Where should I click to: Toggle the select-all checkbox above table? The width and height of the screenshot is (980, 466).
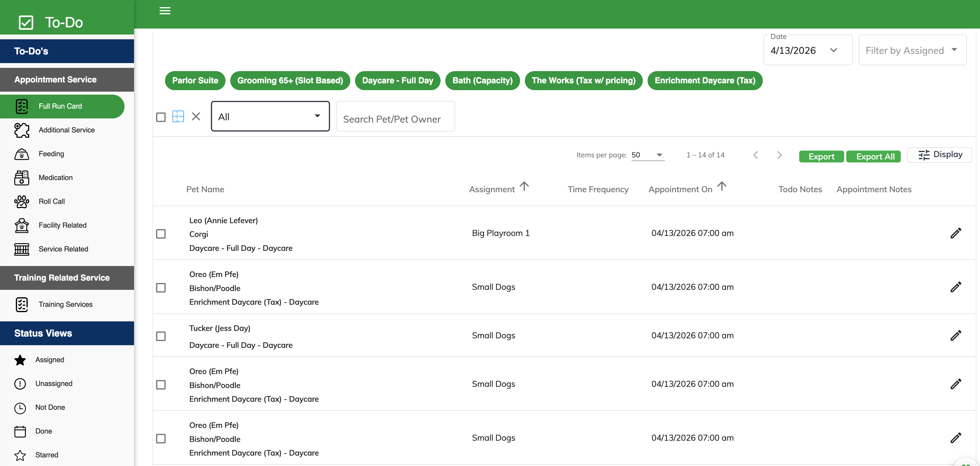click(161, 117)
